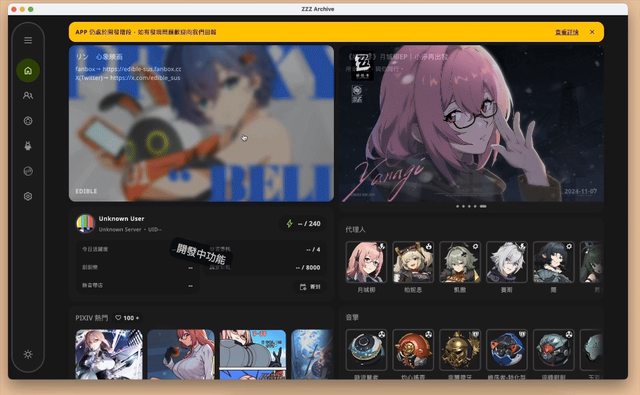Open the Agents page icon in sidebar
640x395 pixels.
(x=28, y=95)
